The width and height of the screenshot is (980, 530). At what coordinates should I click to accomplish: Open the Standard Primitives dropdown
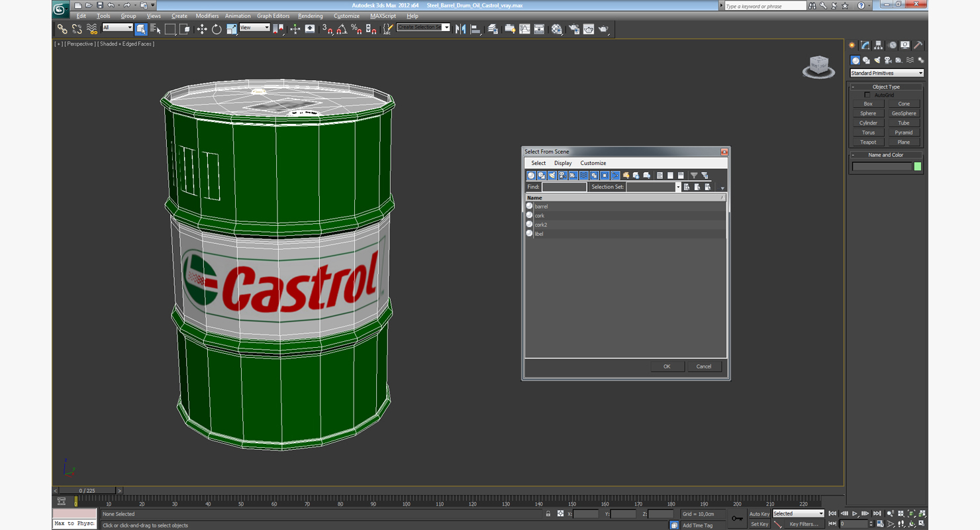point(887,73)
